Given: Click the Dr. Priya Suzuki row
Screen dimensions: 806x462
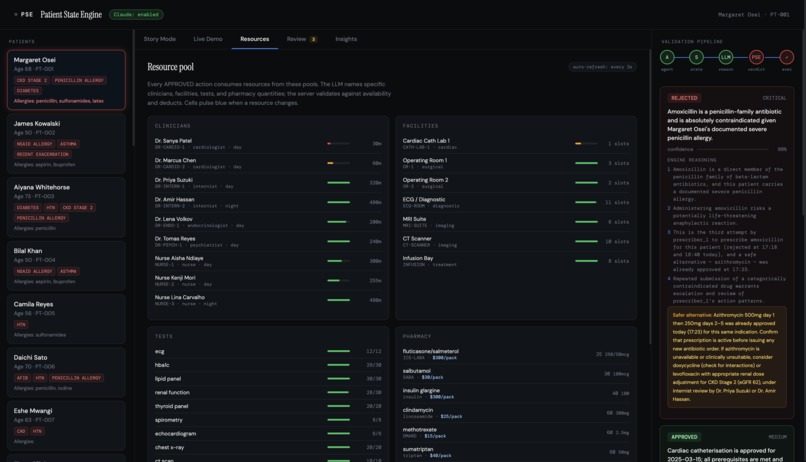Looking at the screenshot, I should (x=268, y=182).
